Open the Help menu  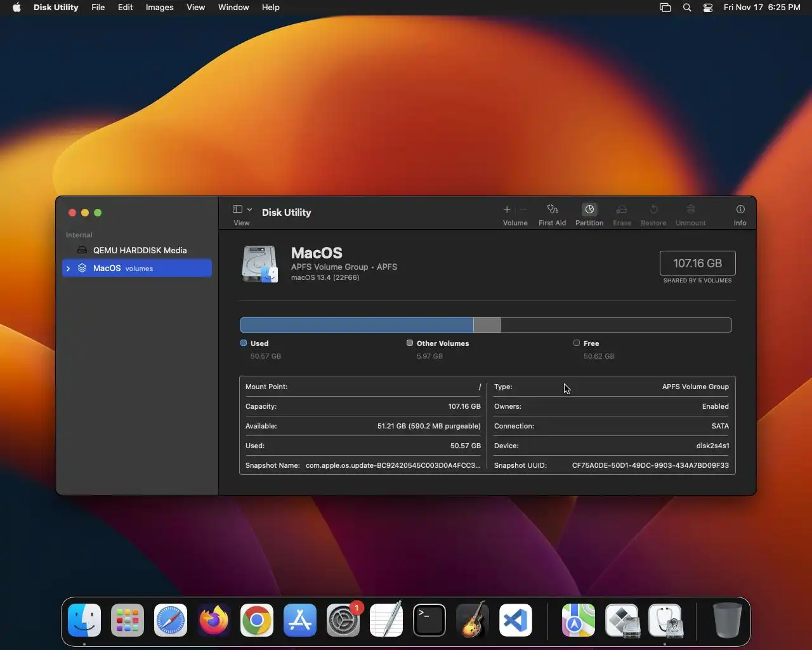[271, 8]
